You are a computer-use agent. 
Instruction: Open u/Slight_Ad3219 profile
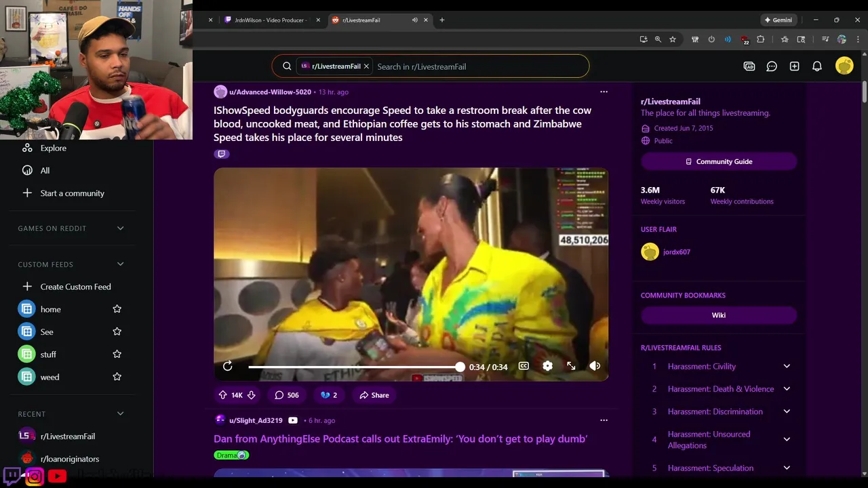pos(256,420)
